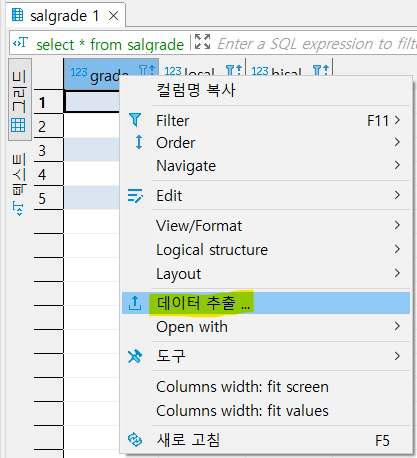417x458 pixels.
Task: Click the filter/sort icon on the grade column
Action: (147, 71)
